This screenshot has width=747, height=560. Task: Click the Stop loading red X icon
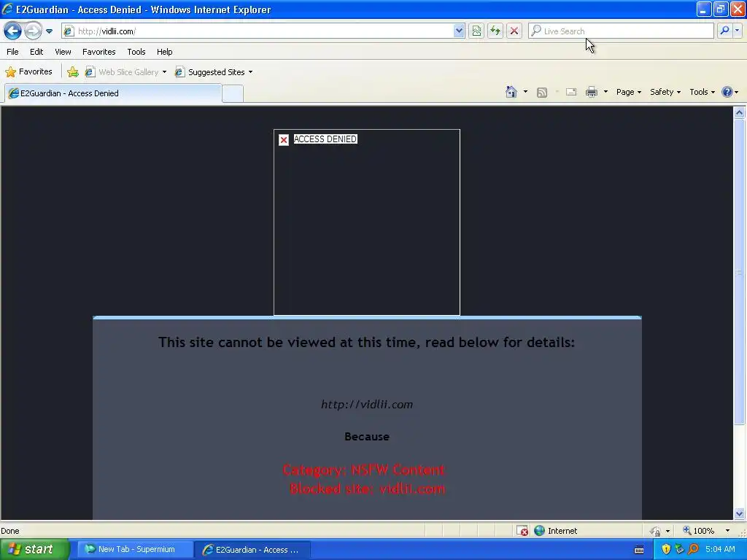pyautogui.click(x=514, y=31)
